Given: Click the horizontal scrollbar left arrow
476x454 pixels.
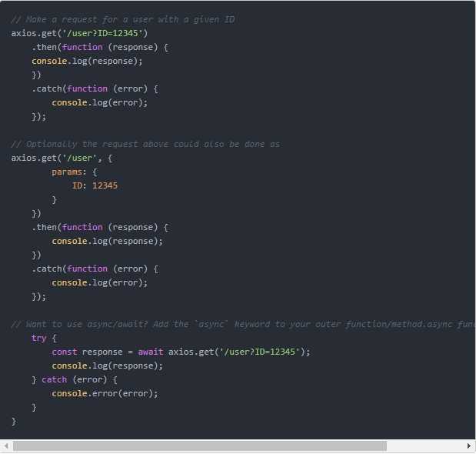Looking at the screenshot, I should [6, 446].
